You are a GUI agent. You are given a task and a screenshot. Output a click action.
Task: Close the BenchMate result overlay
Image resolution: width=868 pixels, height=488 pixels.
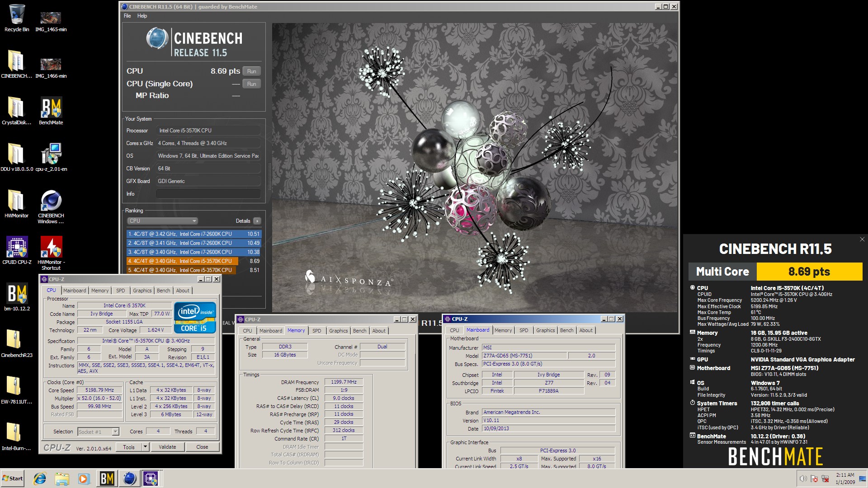click(x=862, y=239)
